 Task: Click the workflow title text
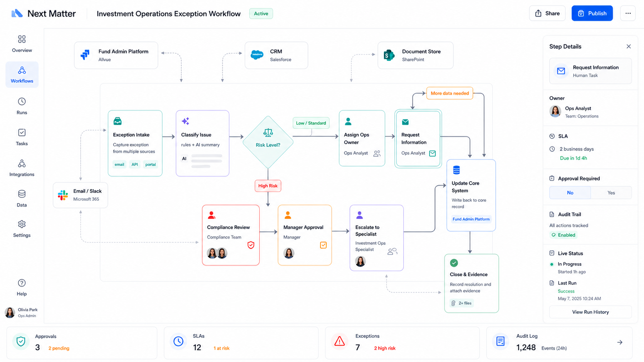169,14
